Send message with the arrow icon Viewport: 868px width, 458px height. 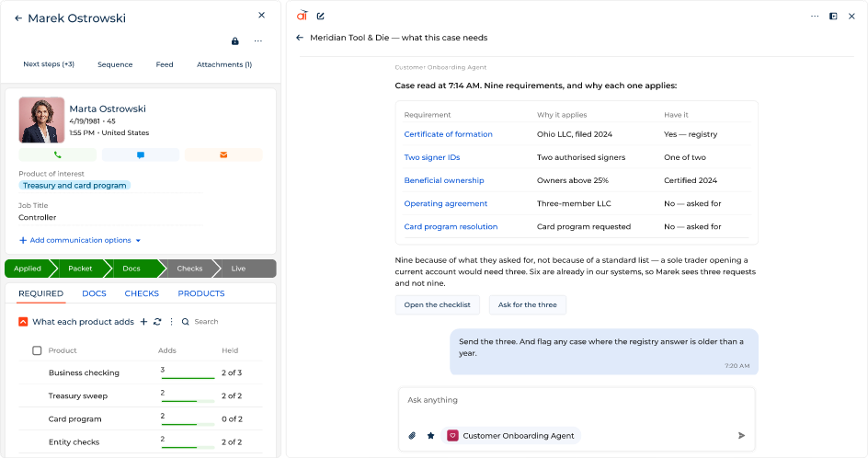coord(741,436)
